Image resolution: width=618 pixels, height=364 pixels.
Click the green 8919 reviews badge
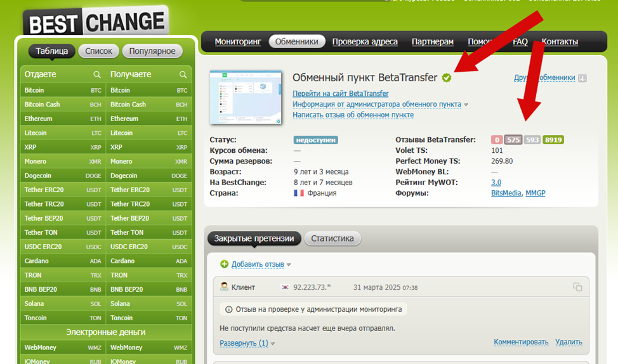pyautogui.click(x=553, y=140)
